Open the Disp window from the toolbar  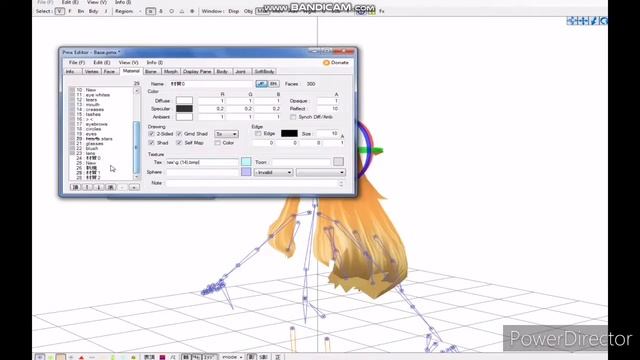(x=233, y=11)
